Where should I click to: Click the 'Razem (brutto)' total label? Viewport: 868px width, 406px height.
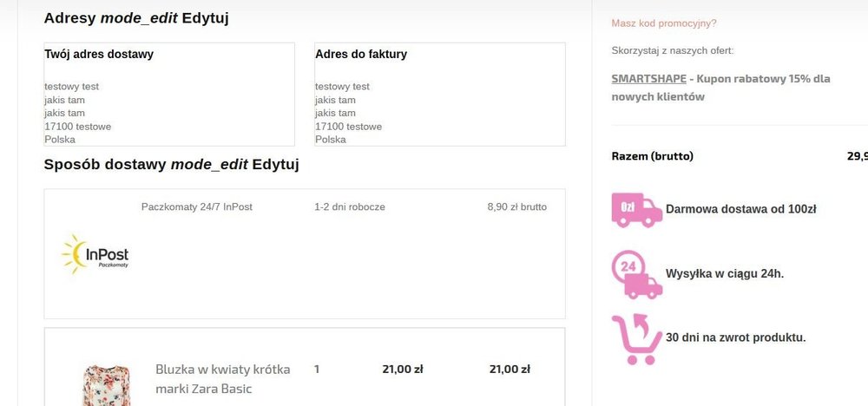tap(652, 157)
